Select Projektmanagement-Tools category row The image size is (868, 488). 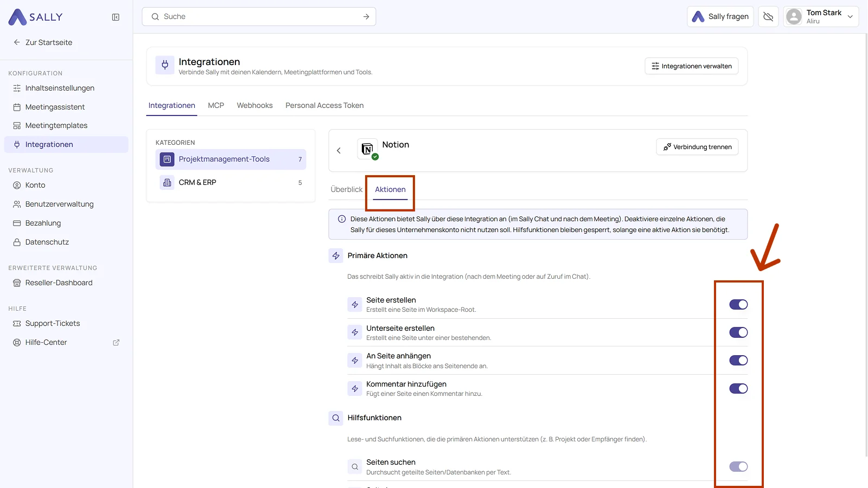(x=231, y=159)
